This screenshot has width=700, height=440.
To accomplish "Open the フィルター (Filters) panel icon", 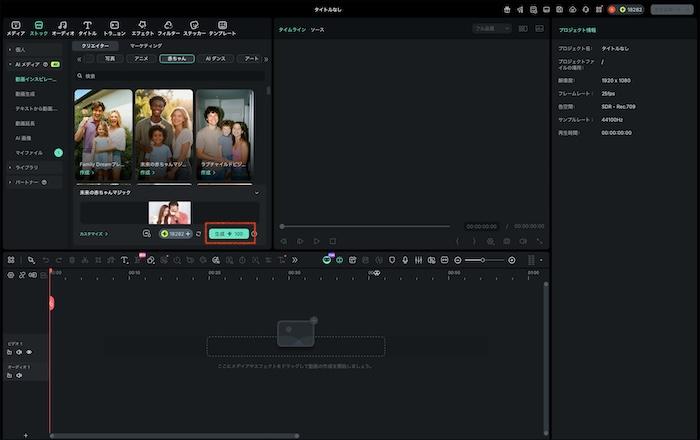I will 168,25.
